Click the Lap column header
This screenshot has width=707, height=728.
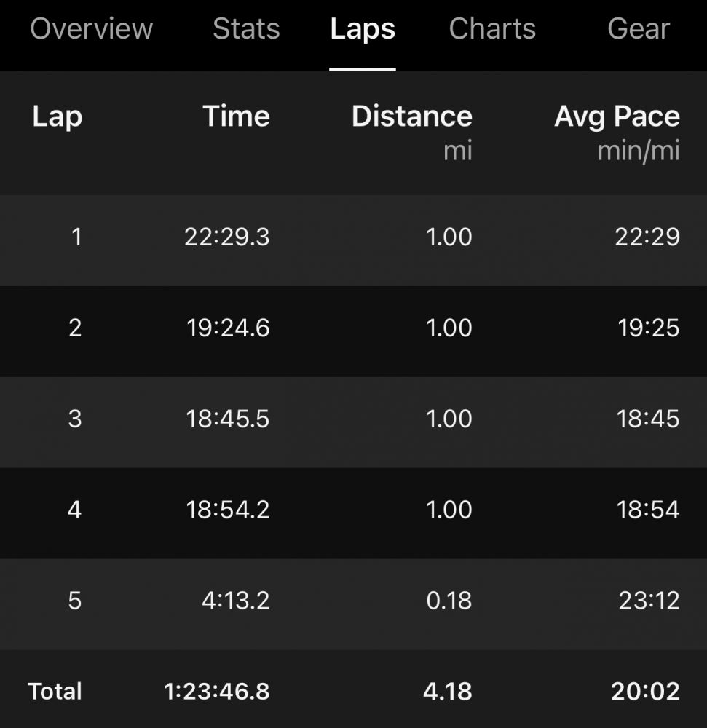(57, 116)
